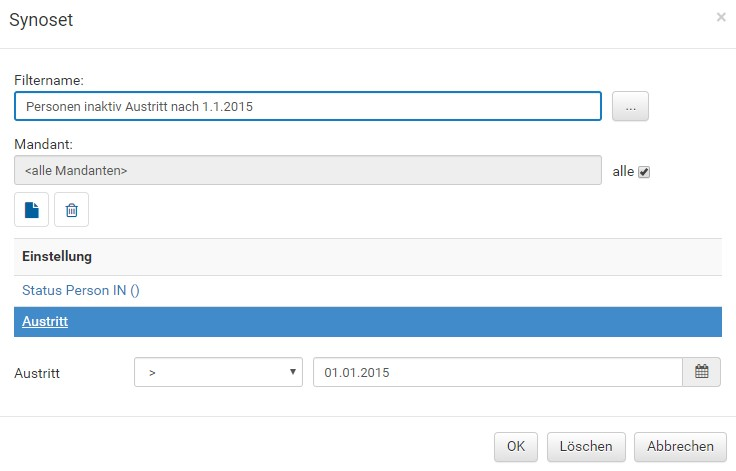Screen dimensions: 736x471
Task: Click the 'alle' label text
Action: 623,171
